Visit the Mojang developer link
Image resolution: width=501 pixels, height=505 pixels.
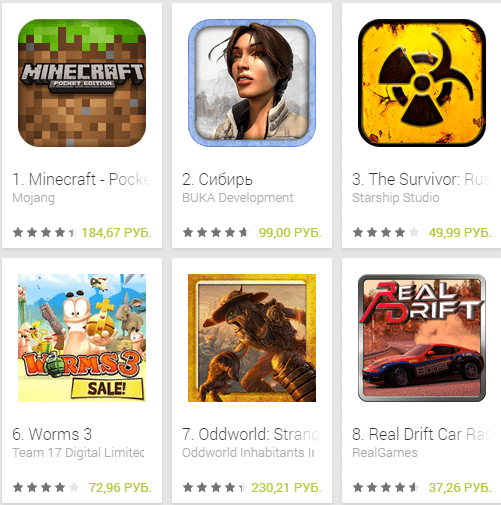34,198
